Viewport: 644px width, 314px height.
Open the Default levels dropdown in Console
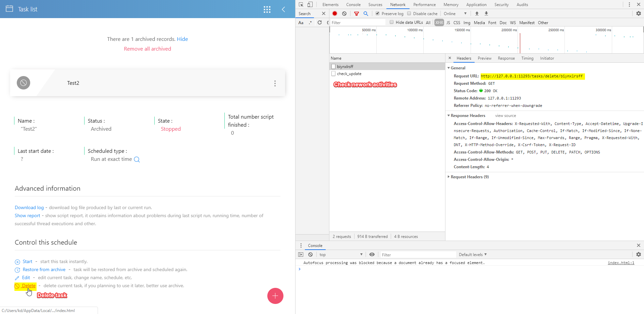473,255
